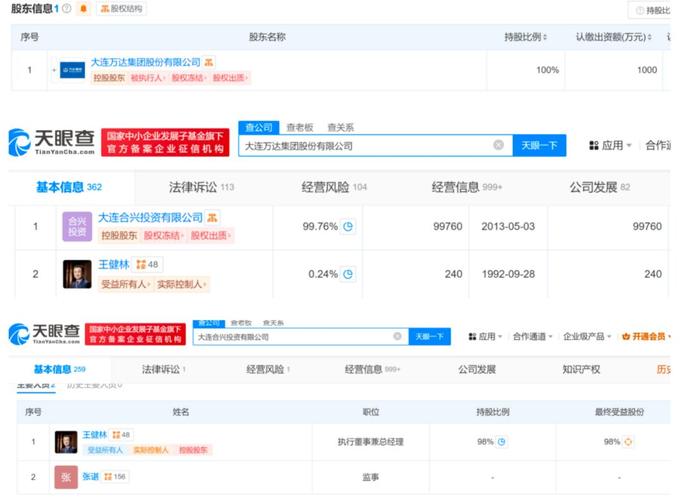This screenshot has height=500, width=683.
Task: Click the purple 合兴投资 logo thumbnail
Action: (x=77, y=226)
